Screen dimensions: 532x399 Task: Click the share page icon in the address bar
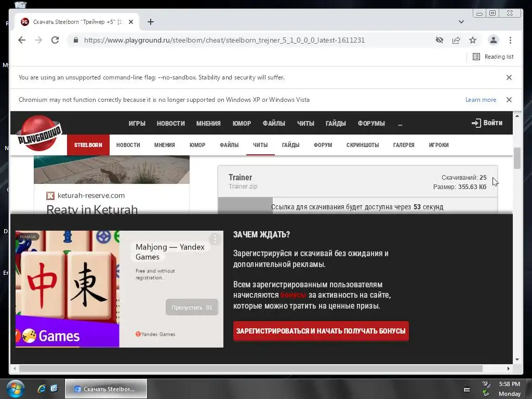pos(456,40)
